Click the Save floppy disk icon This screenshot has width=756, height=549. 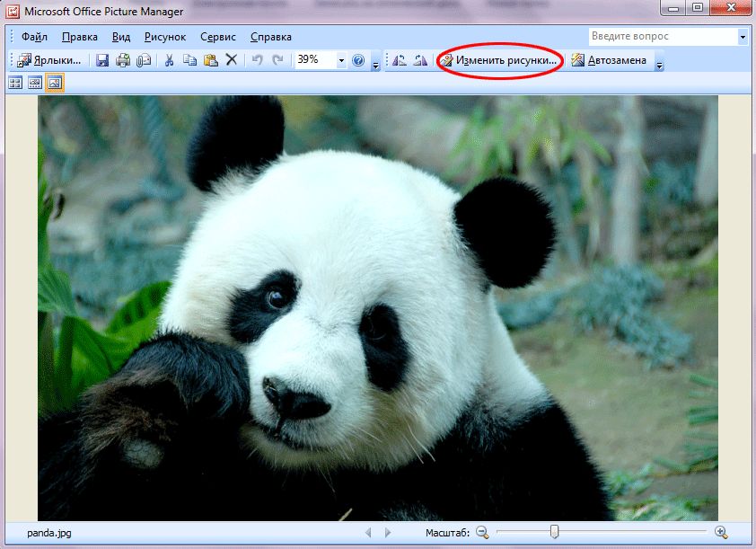[102, 60]
